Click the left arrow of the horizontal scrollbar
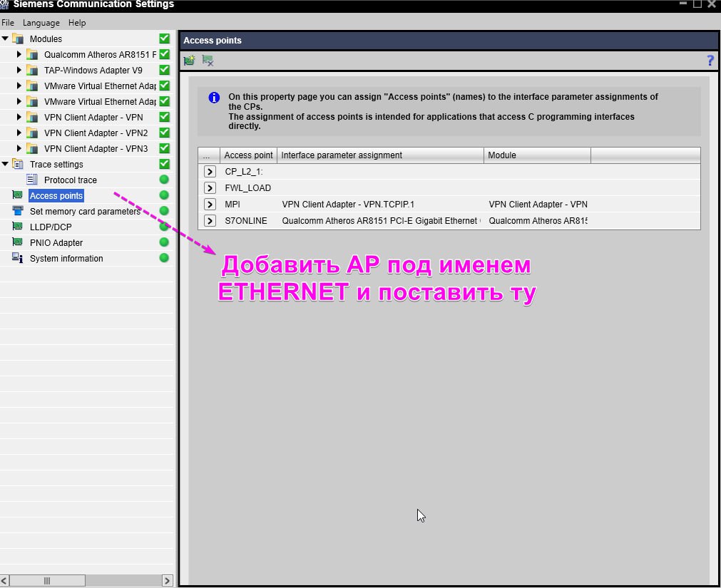Viewport: 721px width, 588px height. tap(4, 581)
